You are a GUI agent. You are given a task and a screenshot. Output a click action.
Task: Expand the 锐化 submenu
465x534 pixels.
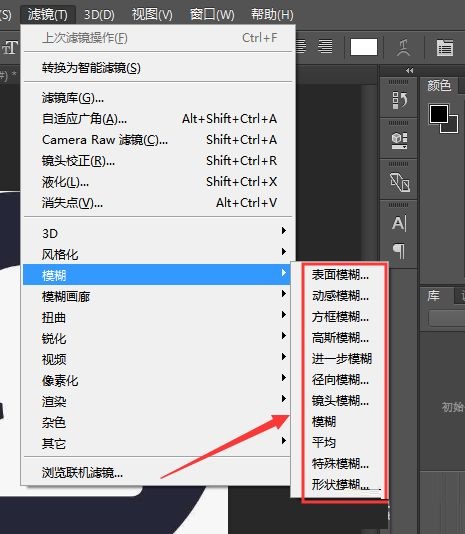pyautogui.click(x=158, y=338)
